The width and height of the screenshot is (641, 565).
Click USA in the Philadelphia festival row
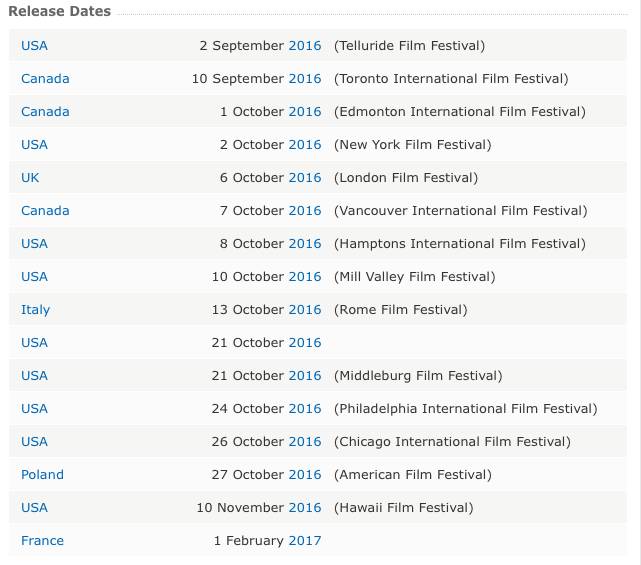(x=34, y=409)
